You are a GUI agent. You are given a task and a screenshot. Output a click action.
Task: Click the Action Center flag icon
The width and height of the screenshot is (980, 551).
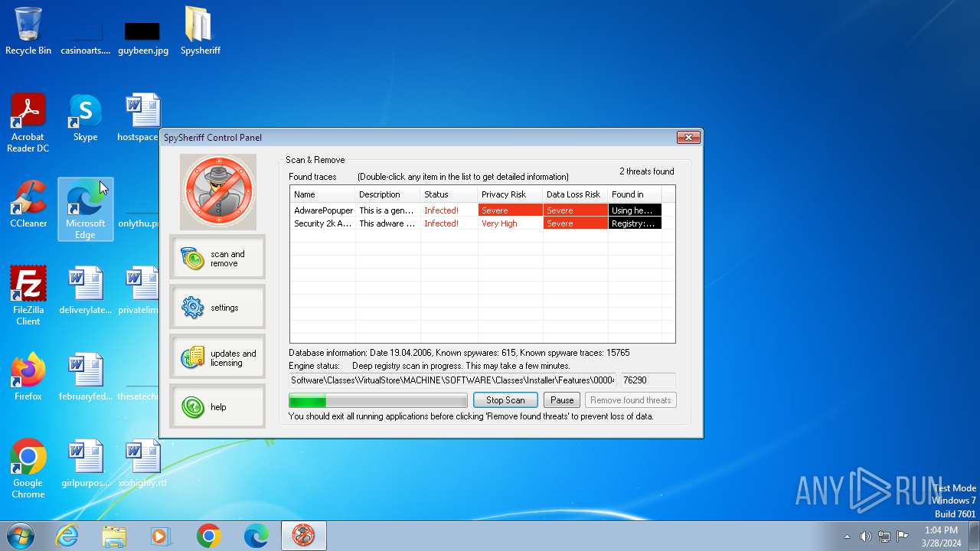(903, 536)
